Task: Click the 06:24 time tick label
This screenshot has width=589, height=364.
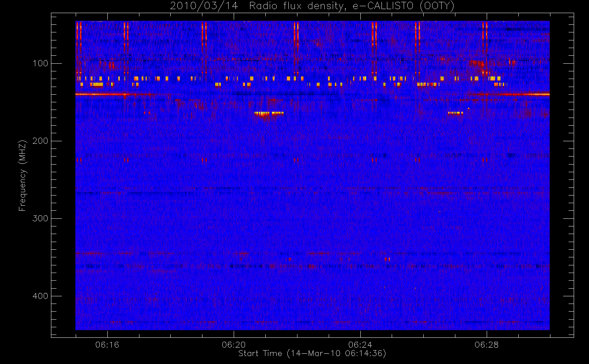Action: coord(360,345)
